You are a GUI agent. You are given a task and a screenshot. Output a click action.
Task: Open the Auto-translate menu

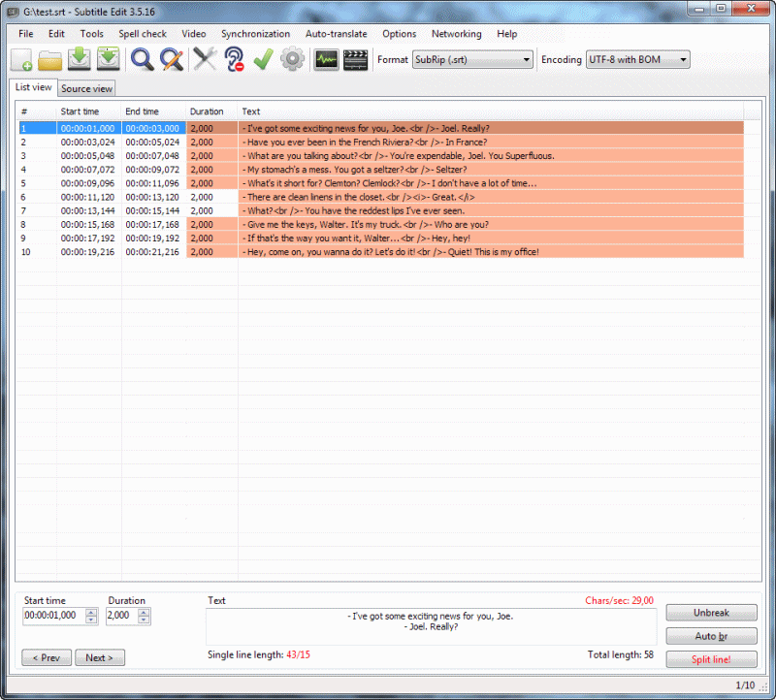pyautogui.click(x=336, y=34)
